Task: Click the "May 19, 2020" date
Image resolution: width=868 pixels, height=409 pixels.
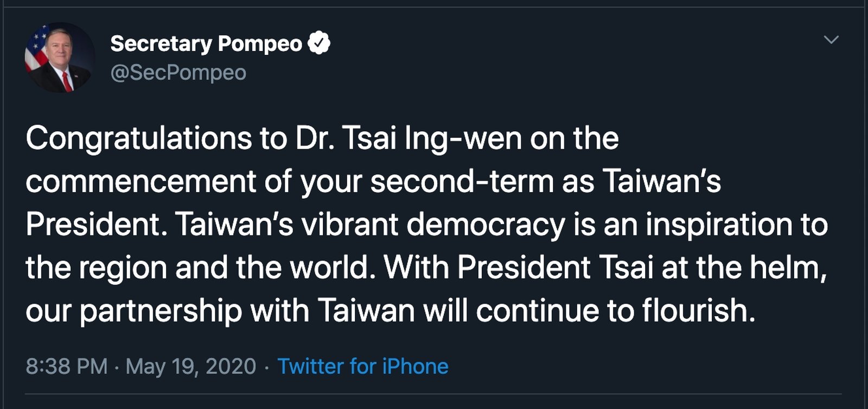Action: (x=191, y=366)
